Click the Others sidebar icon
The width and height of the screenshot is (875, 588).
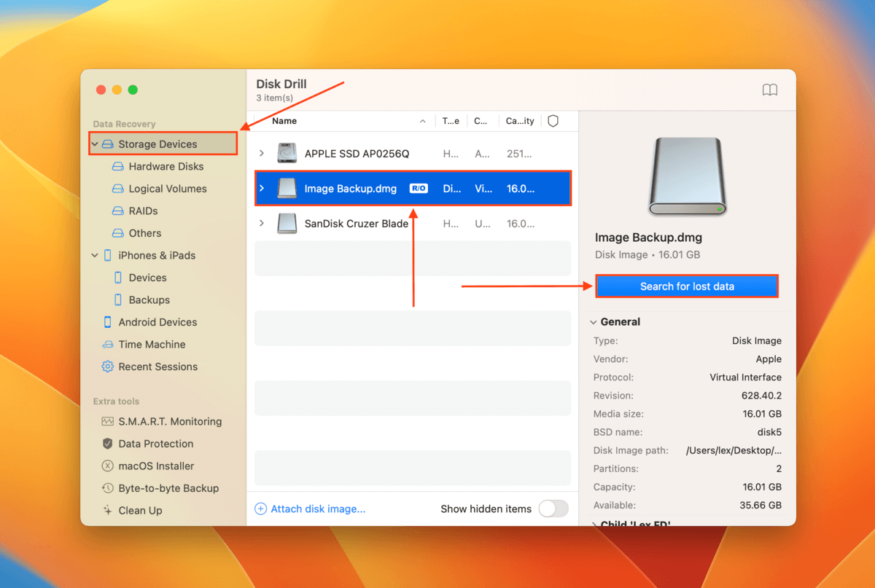coord(118,233)
